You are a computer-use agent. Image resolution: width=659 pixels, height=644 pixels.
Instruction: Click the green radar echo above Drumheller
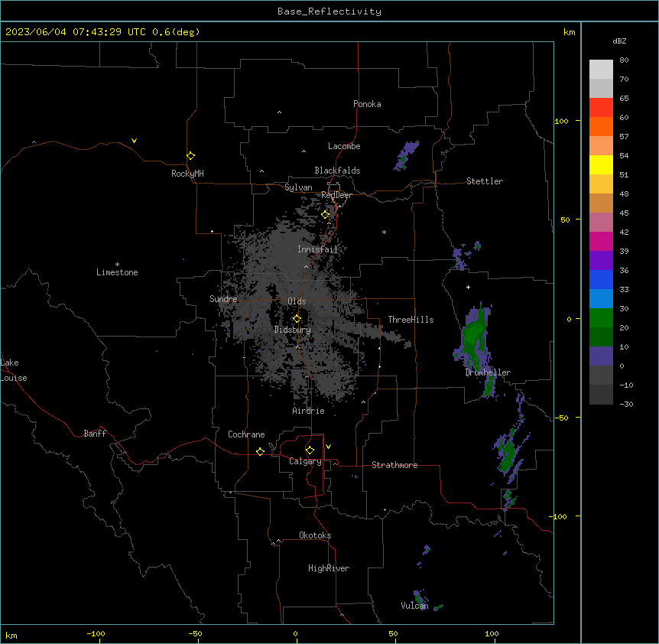point(474,337)
